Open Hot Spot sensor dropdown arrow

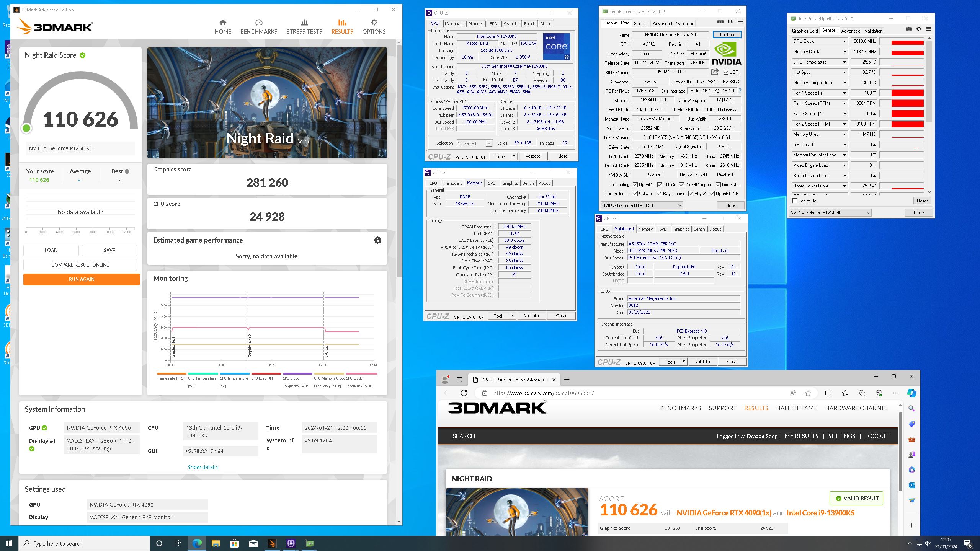[844, 72]
